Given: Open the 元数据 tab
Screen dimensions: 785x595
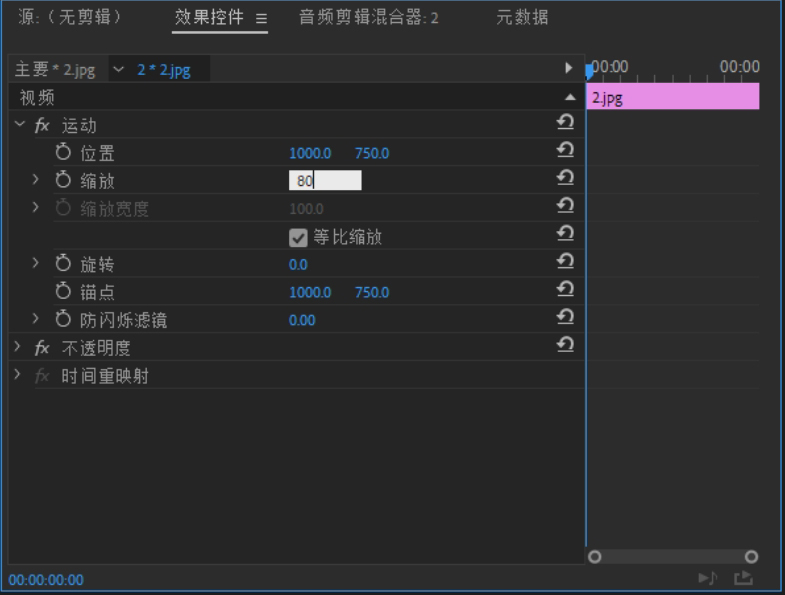Looking at the screenshot, I should tap(522, 18).
